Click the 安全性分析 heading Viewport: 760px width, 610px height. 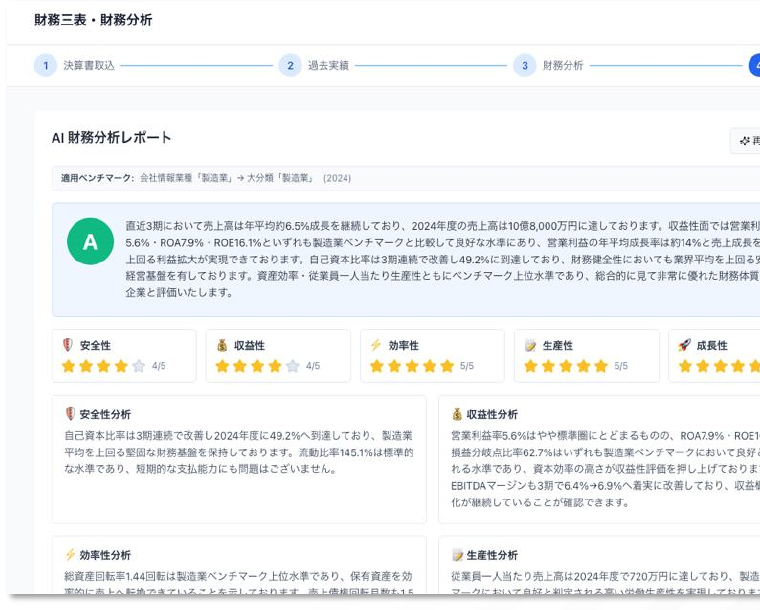[105, 414]
